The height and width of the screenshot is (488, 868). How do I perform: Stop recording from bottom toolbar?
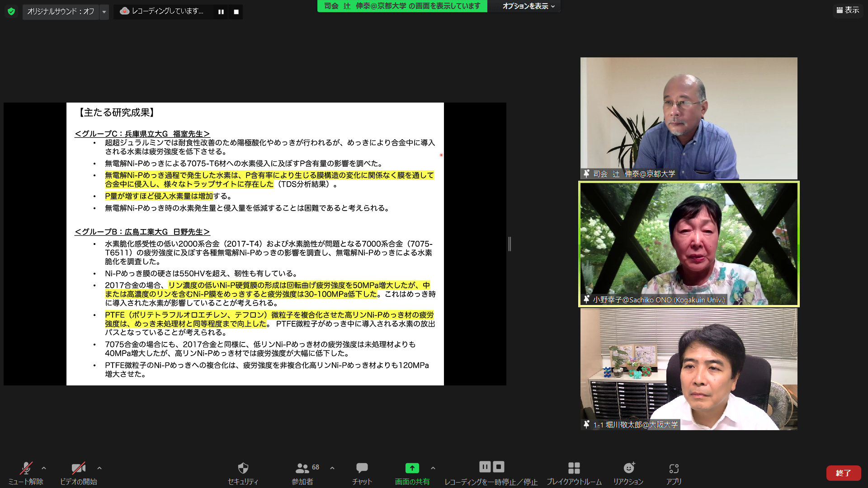[x=499, y=467]
